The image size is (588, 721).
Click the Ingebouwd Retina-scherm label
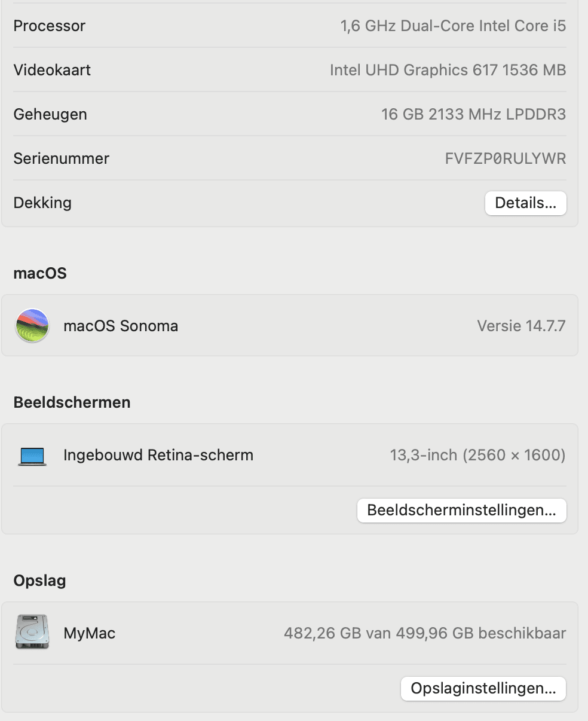coord(158,456)
